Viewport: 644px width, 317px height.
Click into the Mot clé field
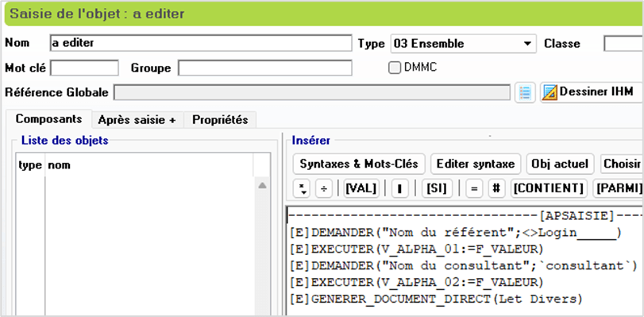point(84,68)
